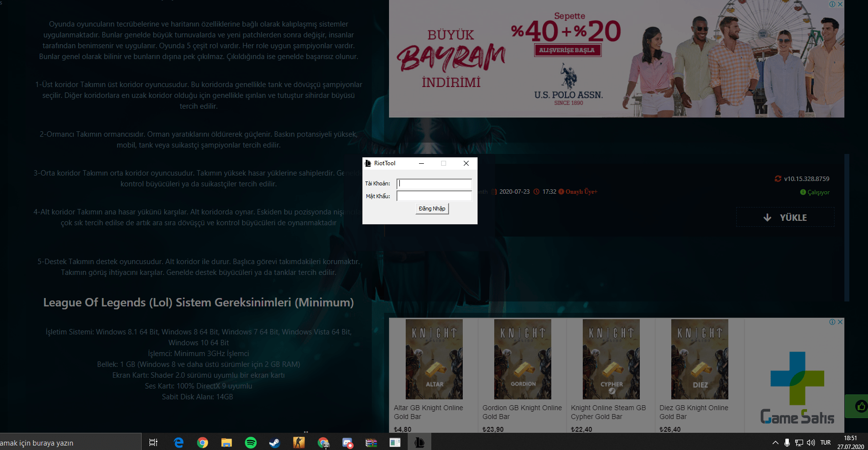
Task: Open the ALTAR Knight Online thumbnail
Action: [x=434, y=359]
